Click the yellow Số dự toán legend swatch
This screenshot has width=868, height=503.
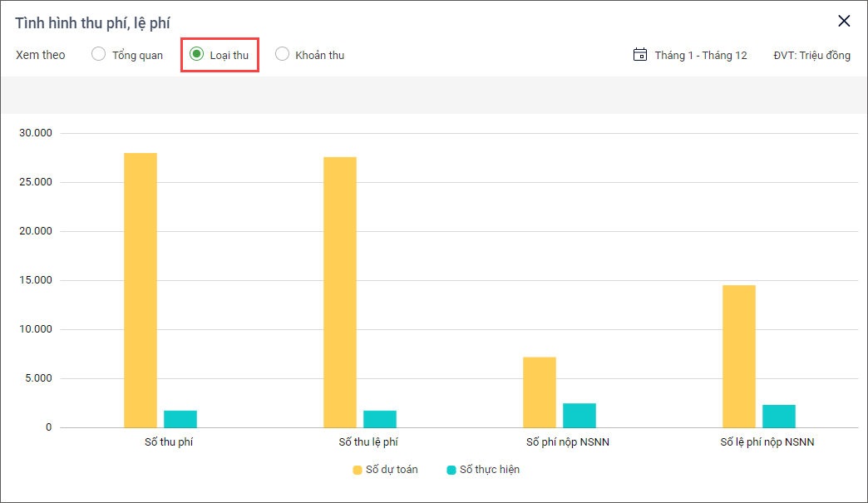point(358,470)
